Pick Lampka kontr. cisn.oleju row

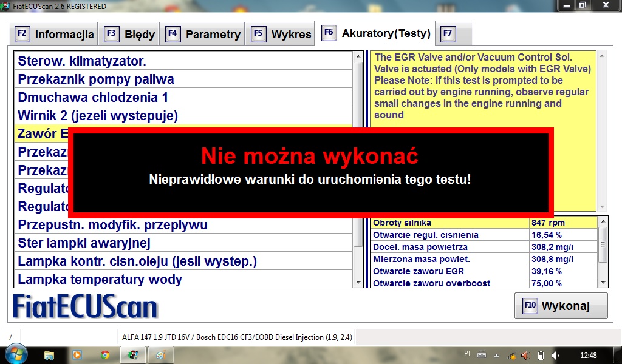183,261
